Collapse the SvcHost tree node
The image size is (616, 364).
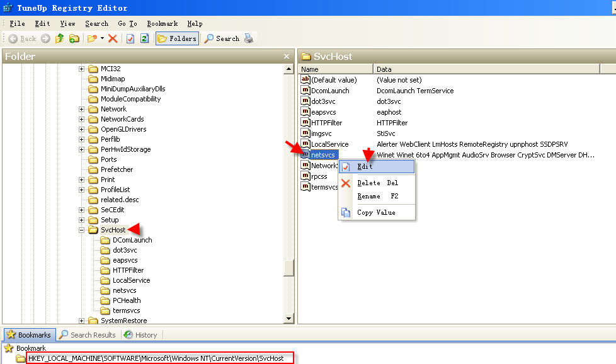81,230
